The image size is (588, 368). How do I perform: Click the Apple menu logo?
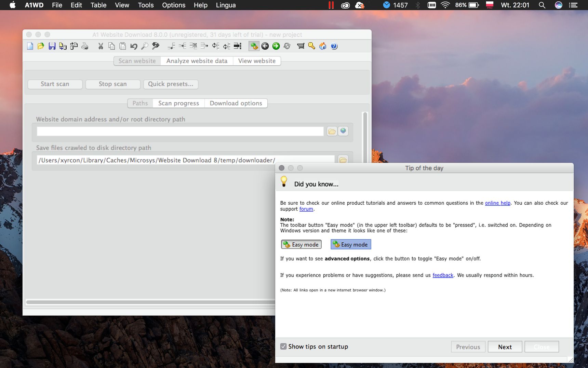12,5
